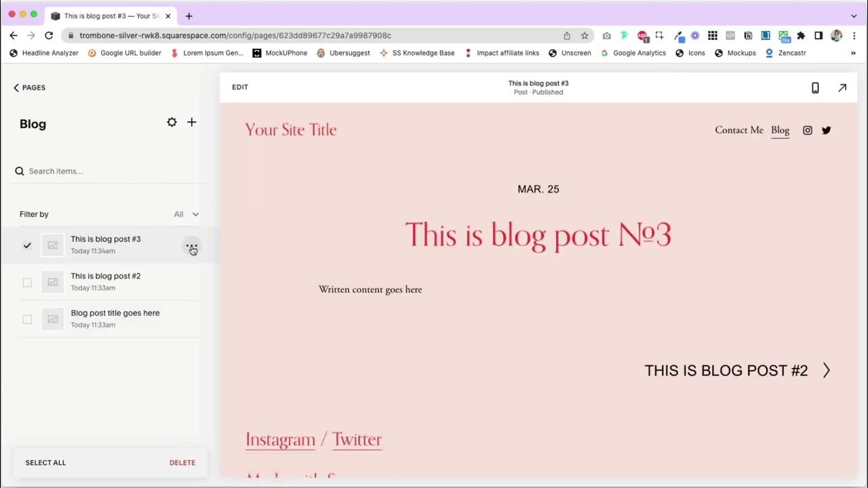Open the Notion extension icon
This screenshot has height=488, width=868.
tap(748, 35)
